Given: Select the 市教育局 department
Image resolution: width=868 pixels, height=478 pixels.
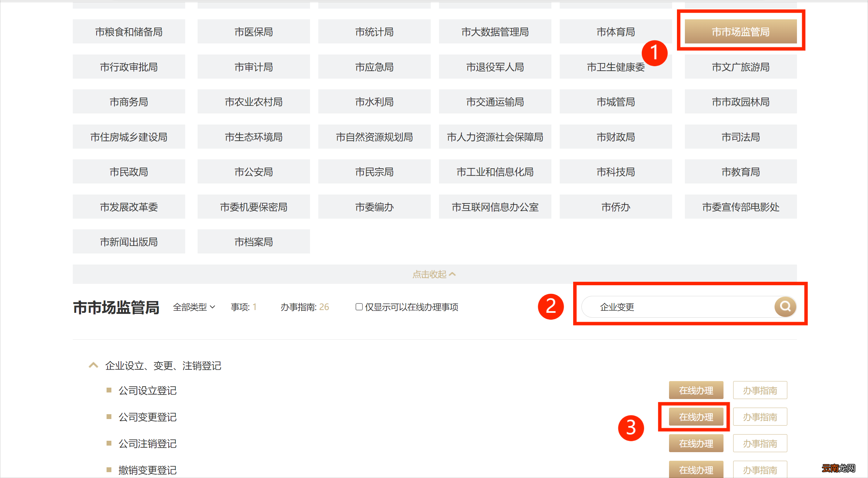Looking at the screenshot, I should 741,171.
